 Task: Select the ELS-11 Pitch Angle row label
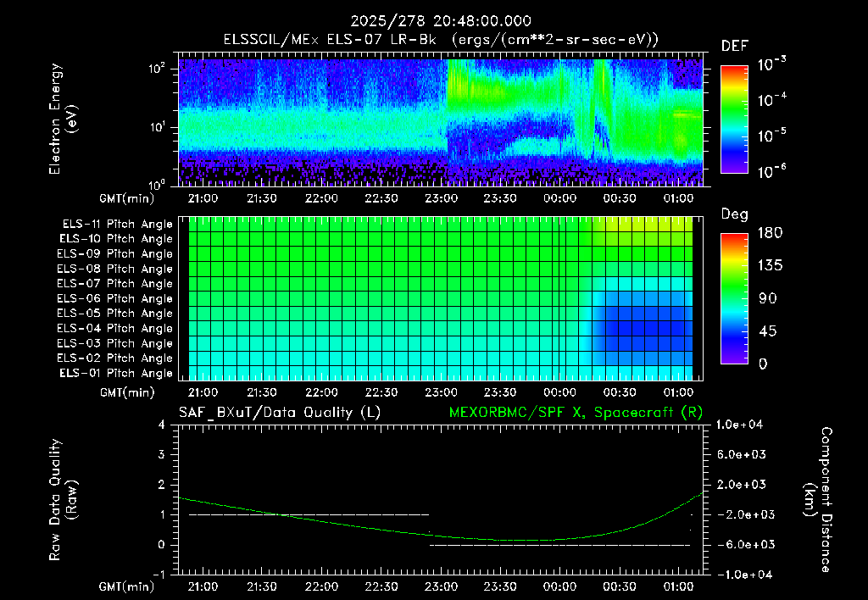tap(117, 225)
